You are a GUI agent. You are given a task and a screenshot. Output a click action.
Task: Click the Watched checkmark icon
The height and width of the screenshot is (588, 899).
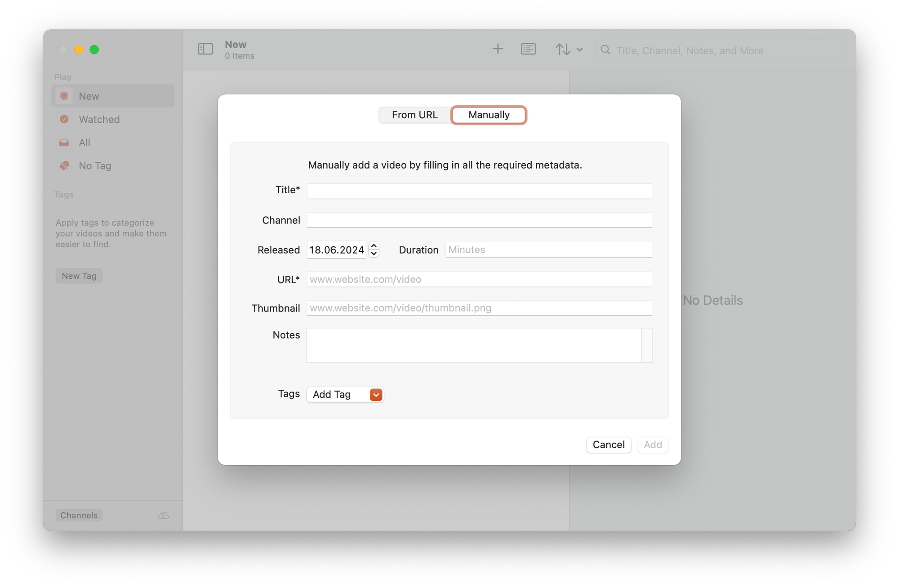[64, 119]
